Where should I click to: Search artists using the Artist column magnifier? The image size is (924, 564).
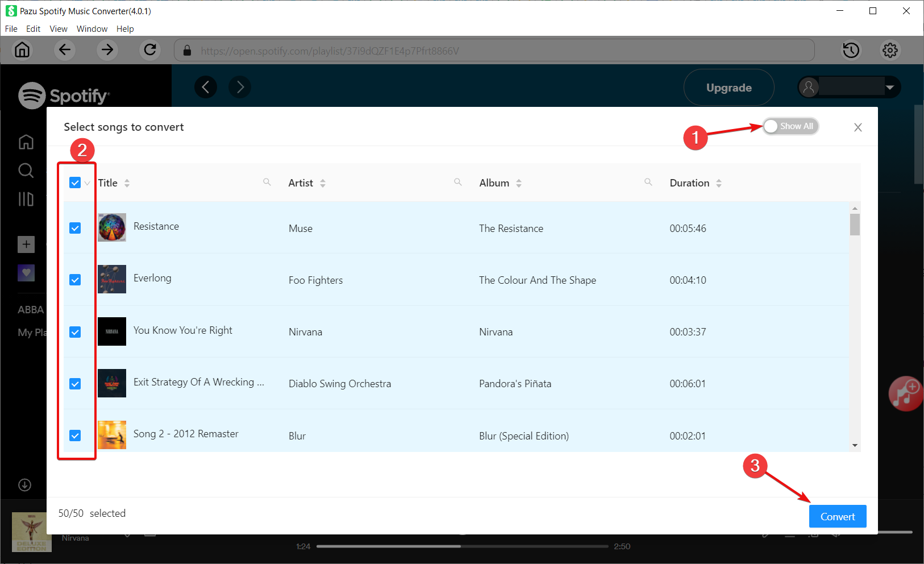tap(457, 183)
